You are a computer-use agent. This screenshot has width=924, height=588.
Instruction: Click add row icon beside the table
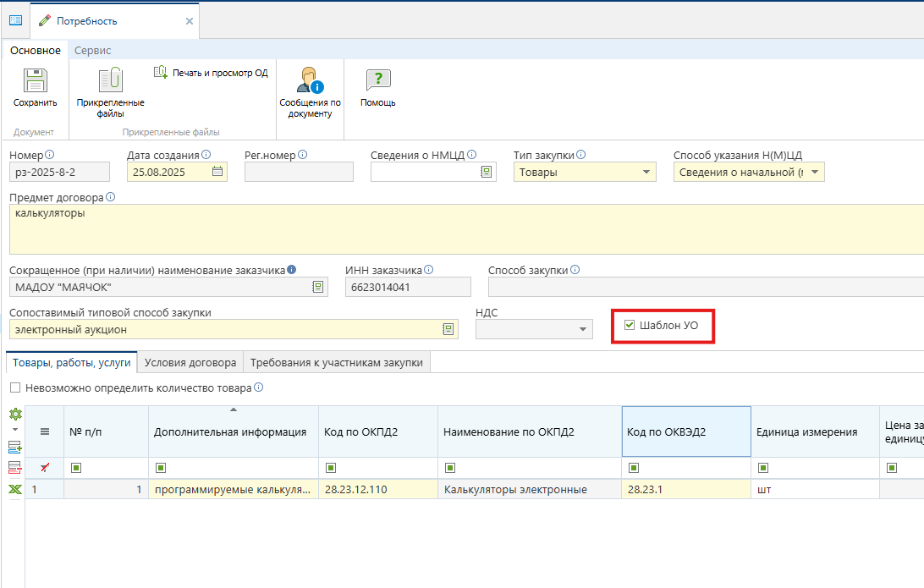[x=15, y=448]
